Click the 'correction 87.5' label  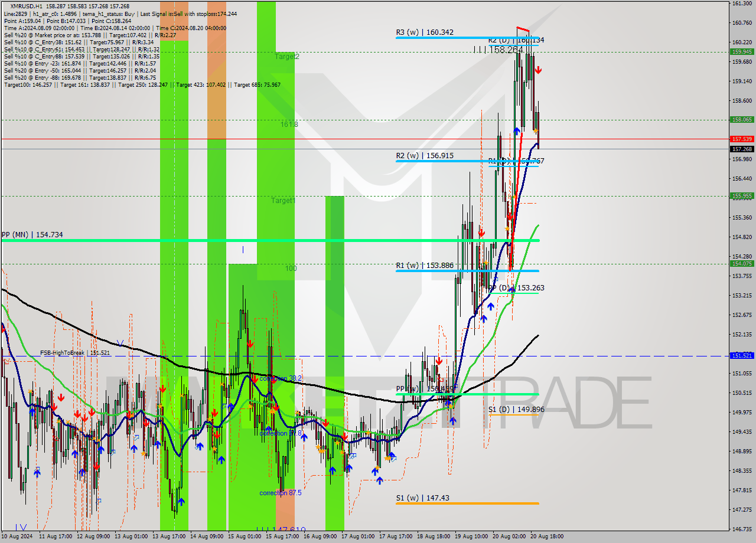coord(281,493)
